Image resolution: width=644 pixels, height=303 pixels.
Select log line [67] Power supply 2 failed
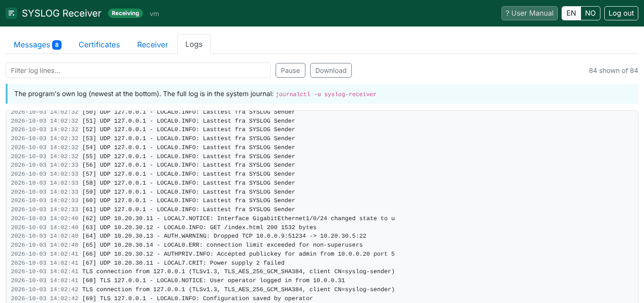148,263
